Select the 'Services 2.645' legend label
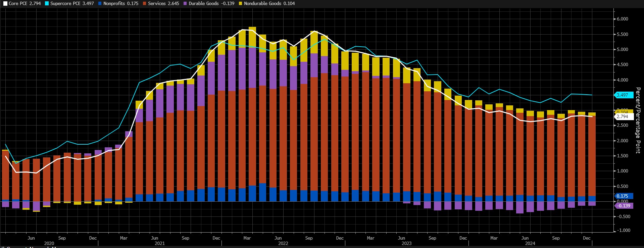Image resolution: width=644 pixels, height=248 pixels. pos(163,3)
